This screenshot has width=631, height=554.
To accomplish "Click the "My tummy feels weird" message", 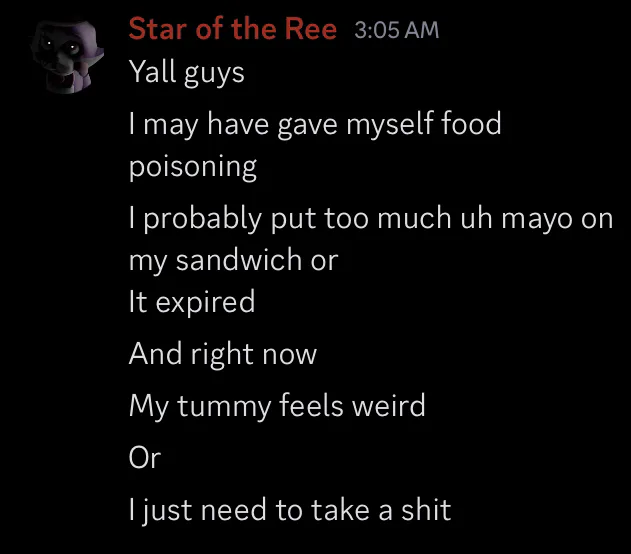I will coord(277,406).
